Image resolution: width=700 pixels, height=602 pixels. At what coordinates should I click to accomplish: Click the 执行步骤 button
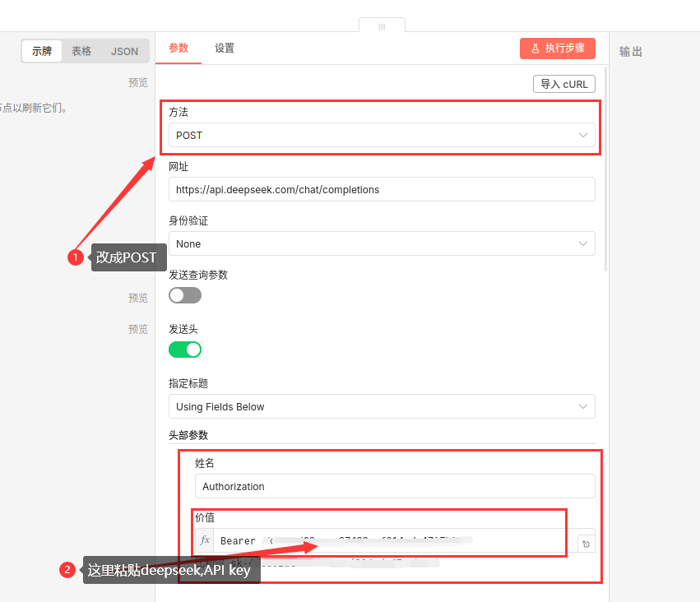click(557, 49)
